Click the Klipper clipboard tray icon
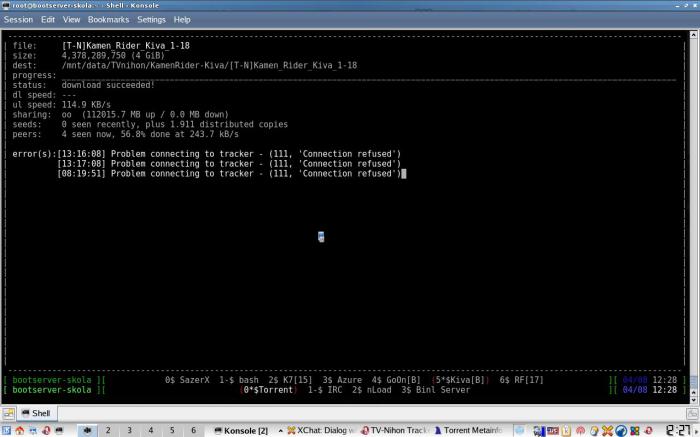The image size is (700, 437). point(567,431)
